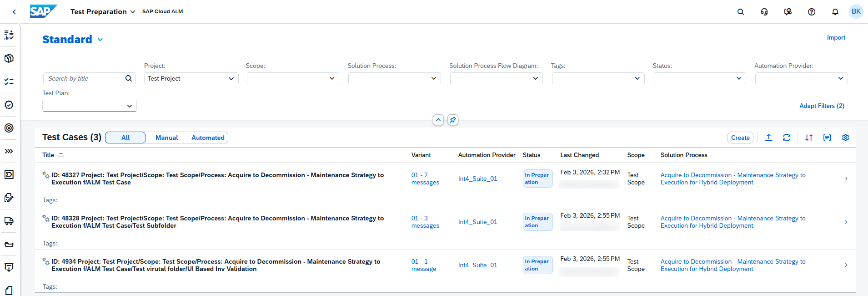Viewport: 868px width, 296px height.
Task: Open details arrow for test case 48327
Action: [846, 179]
